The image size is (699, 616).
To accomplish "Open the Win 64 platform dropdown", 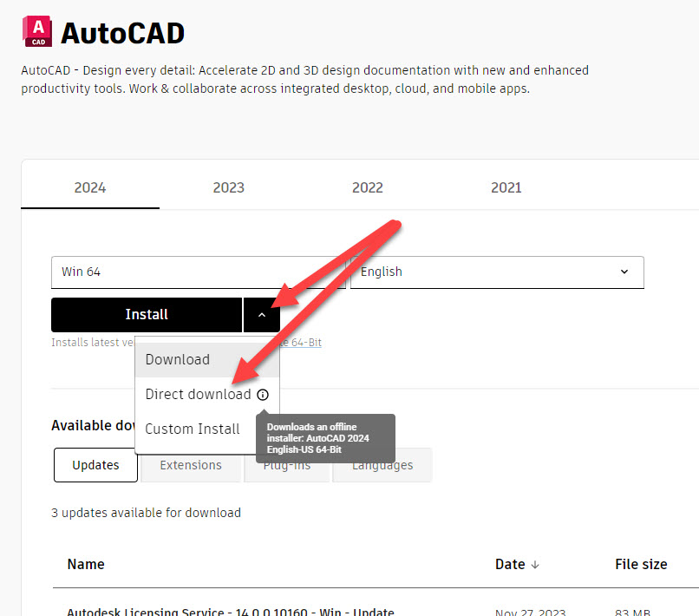I will pos(199,272).
